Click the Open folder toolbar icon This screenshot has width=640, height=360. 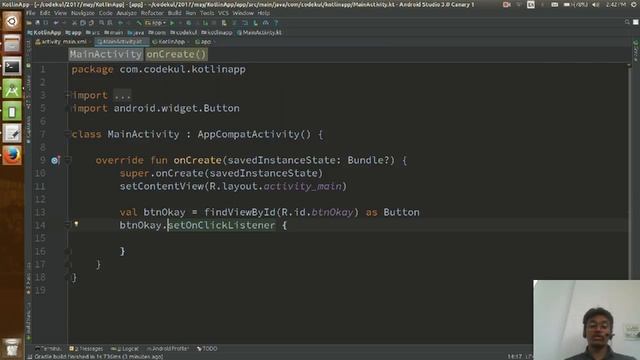pyautogui.click(x=30, y=23)
